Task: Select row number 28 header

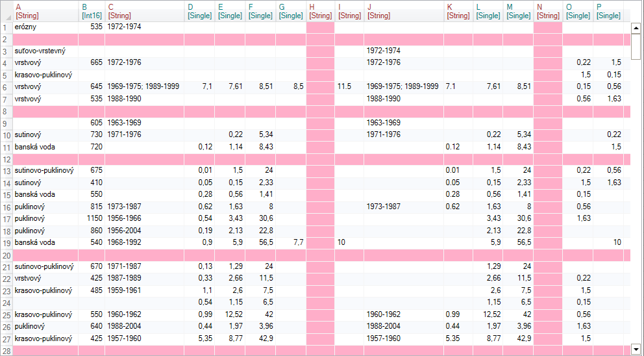Action: point(7,351)
